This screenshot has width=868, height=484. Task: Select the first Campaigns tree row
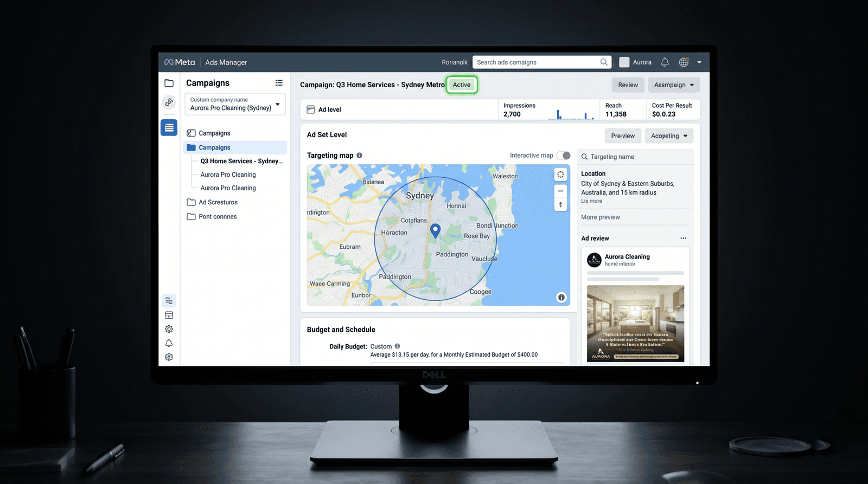click(235, 133)
